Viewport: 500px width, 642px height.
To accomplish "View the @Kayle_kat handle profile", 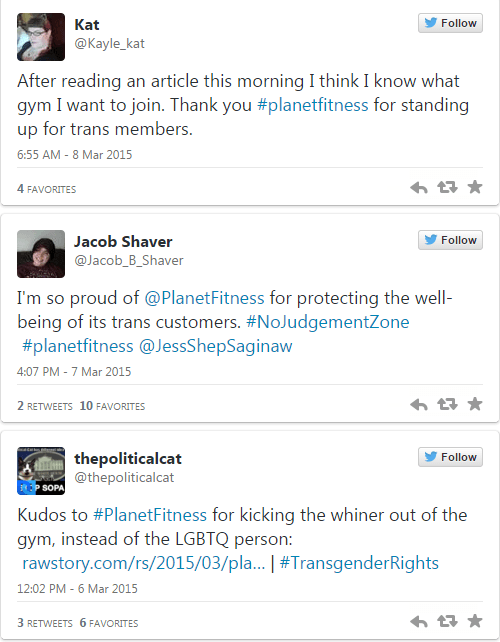I will click(x=109, y=43).
